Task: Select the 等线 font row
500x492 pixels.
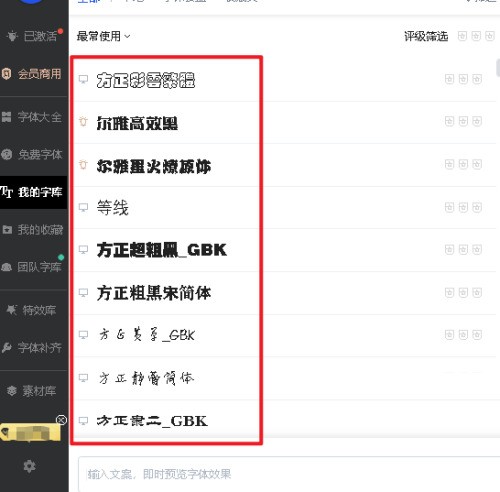Action: click(x=284, y=207)
